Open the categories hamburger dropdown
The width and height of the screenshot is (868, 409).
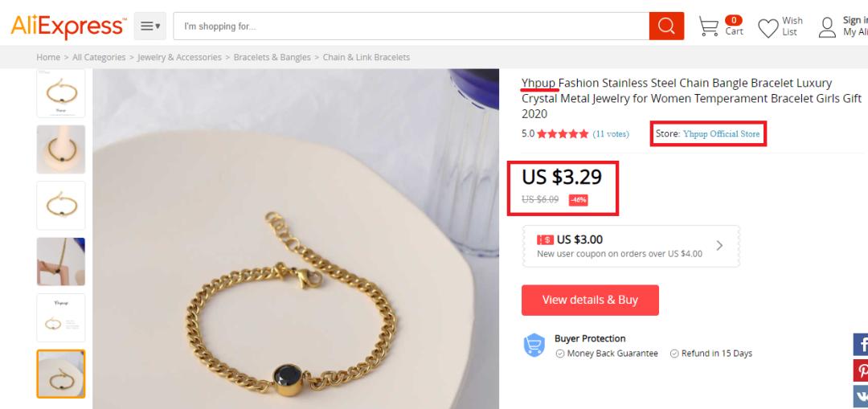pyautogui.click(x=150, y=27)
